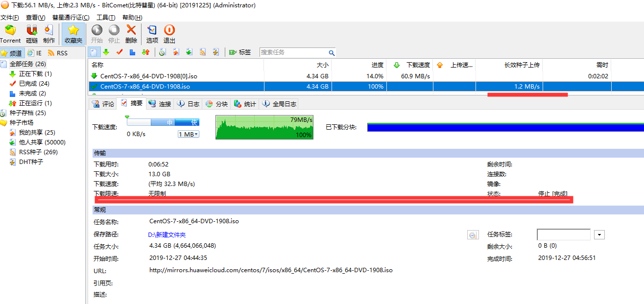The height and width of the screenshot is (304, 644).
Task: Sort by 进度 column header
Action: point(359,65)
